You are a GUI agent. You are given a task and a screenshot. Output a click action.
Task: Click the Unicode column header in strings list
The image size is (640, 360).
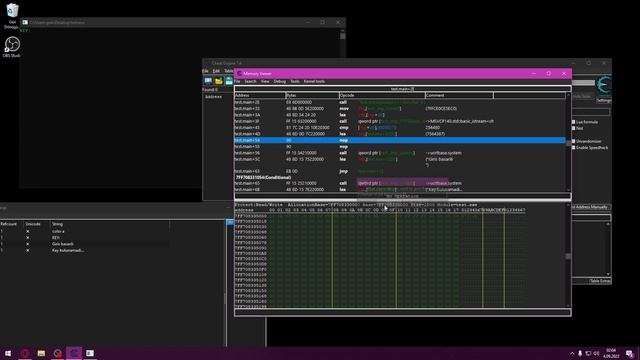(x=37, y=224)
